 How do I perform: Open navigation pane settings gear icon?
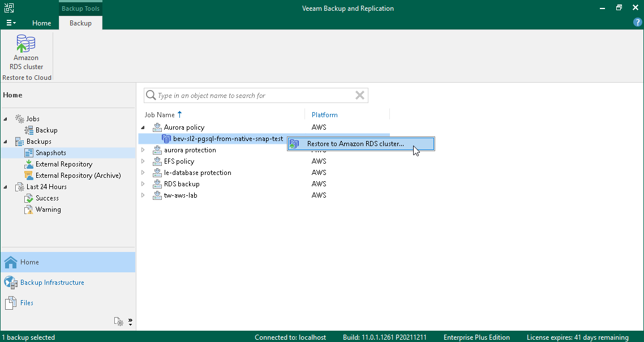(119, 322)
